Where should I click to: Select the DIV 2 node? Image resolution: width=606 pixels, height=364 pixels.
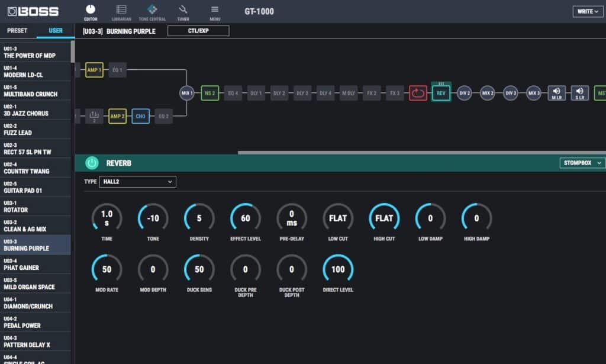click(464, 93)
